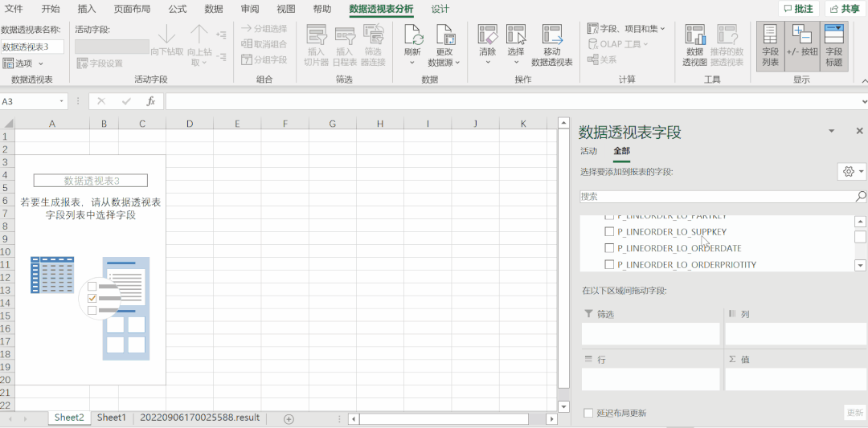Click the fx insert function icon
This screenshot has width=868, height=428.
pyautogui.click(x=150, y=101)
